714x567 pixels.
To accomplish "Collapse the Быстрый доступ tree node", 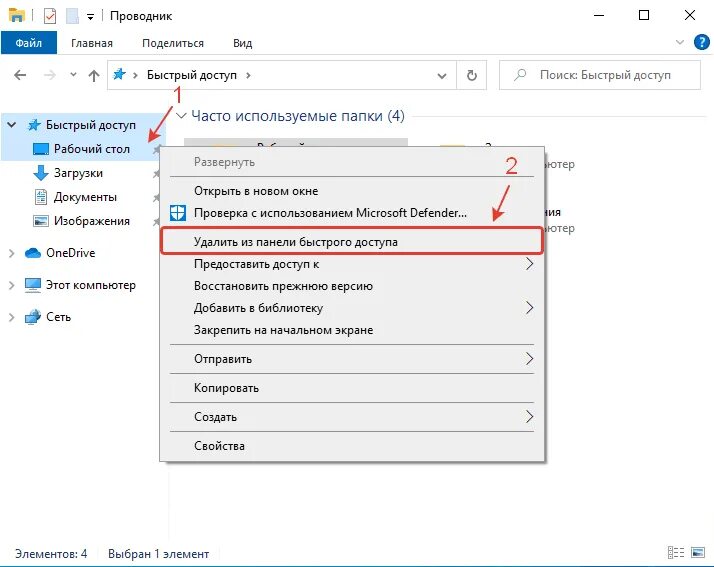I will coord(12,124).
